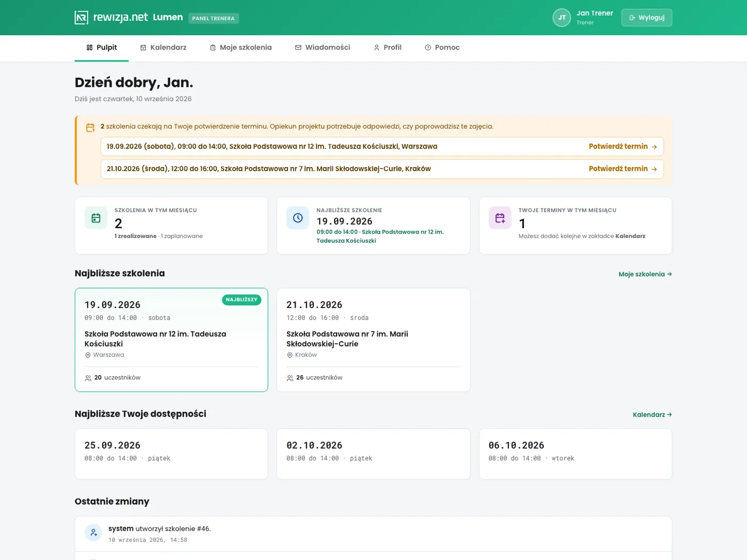
Task: Open the Pomoc tab
Action: (442, 47)
